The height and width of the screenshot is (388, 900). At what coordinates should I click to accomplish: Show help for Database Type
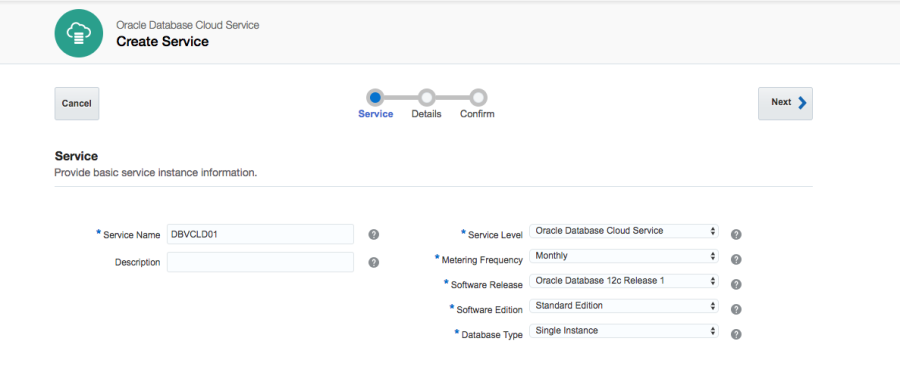click(x=736, y=334)
